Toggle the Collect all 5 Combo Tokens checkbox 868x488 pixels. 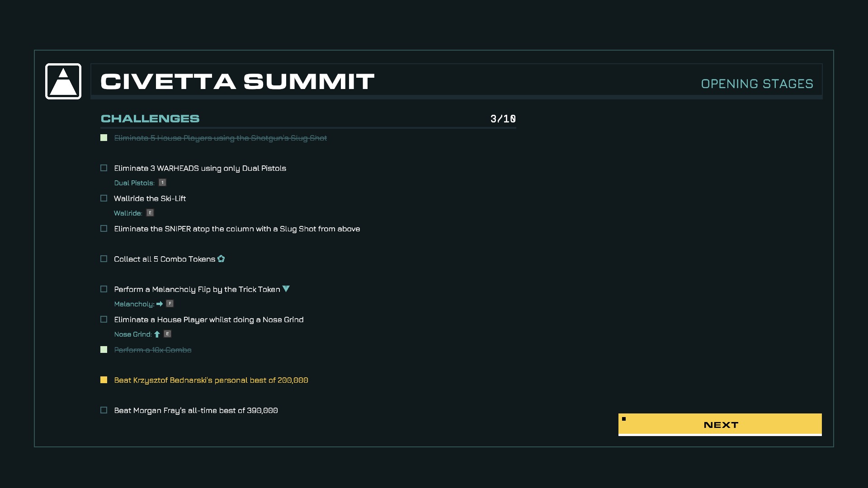tap(104, 259)
